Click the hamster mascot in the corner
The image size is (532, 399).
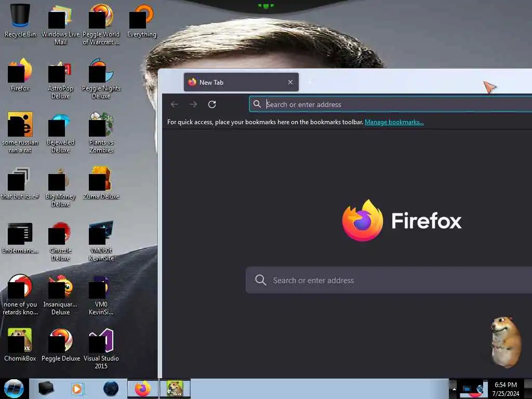pos(505,342)
